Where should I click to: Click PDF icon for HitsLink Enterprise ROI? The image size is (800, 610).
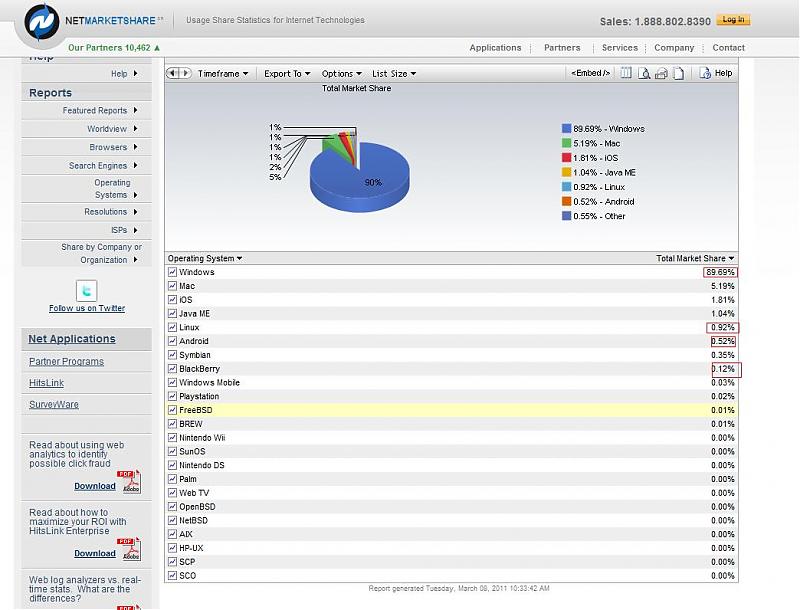tap(130, 549)
